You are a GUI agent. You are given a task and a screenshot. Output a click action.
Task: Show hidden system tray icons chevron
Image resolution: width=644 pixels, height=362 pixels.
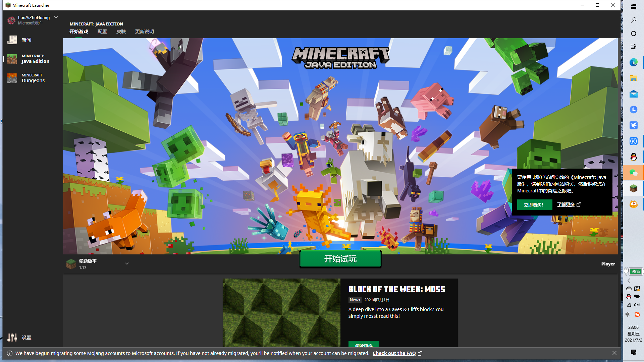pos(629,281)
